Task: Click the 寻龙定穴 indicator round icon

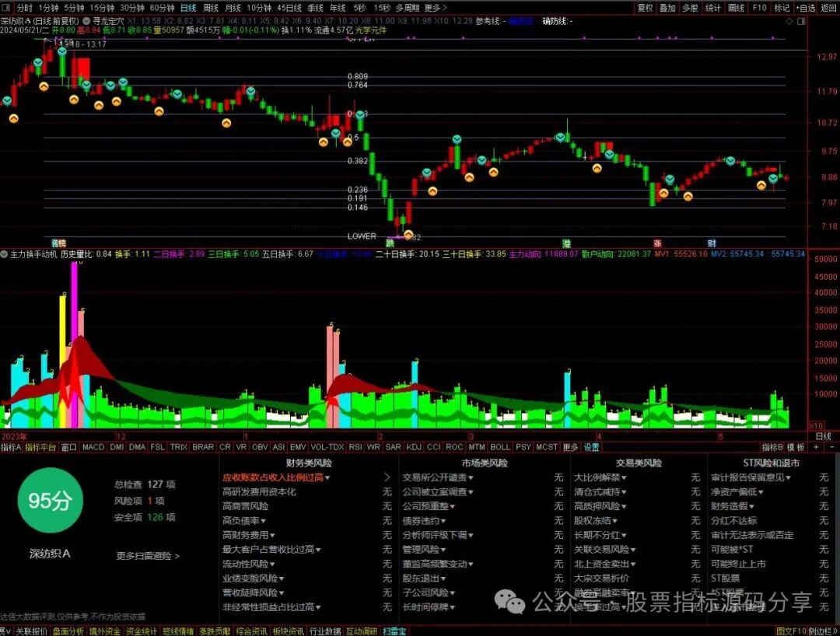Action: (x=86, y=22)
